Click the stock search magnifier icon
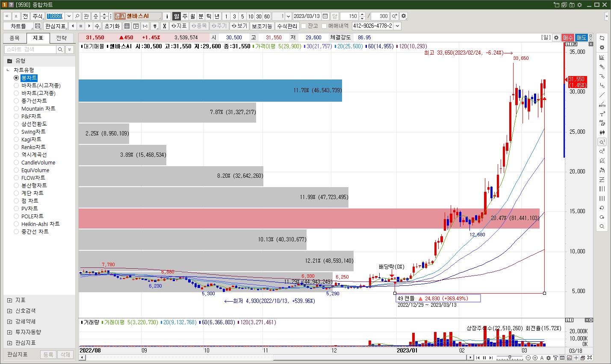The height and width of the screenshot is (364, 611). tap(77, 16)
